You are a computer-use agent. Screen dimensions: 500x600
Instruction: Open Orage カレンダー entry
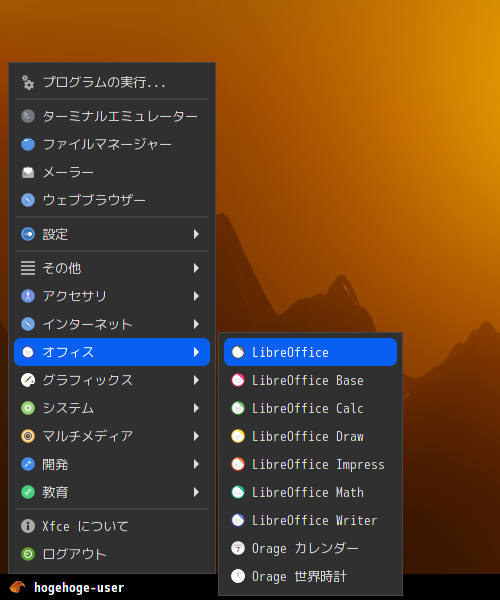point(311,548)
